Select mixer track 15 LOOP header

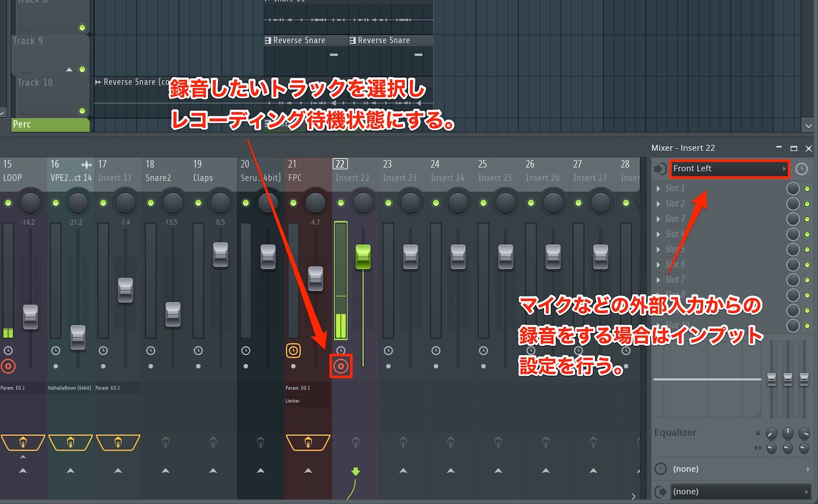tap(23, 171)
